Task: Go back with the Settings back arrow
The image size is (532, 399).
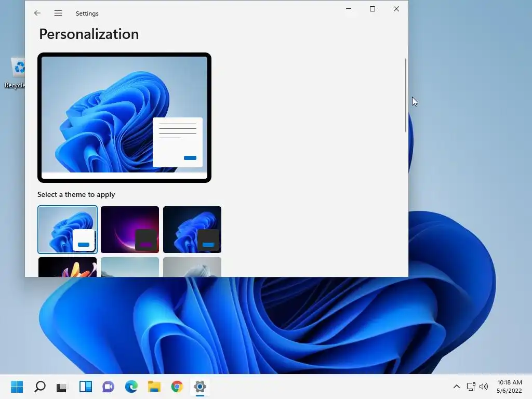Action: pyautogui.click(x=37, y=13)
